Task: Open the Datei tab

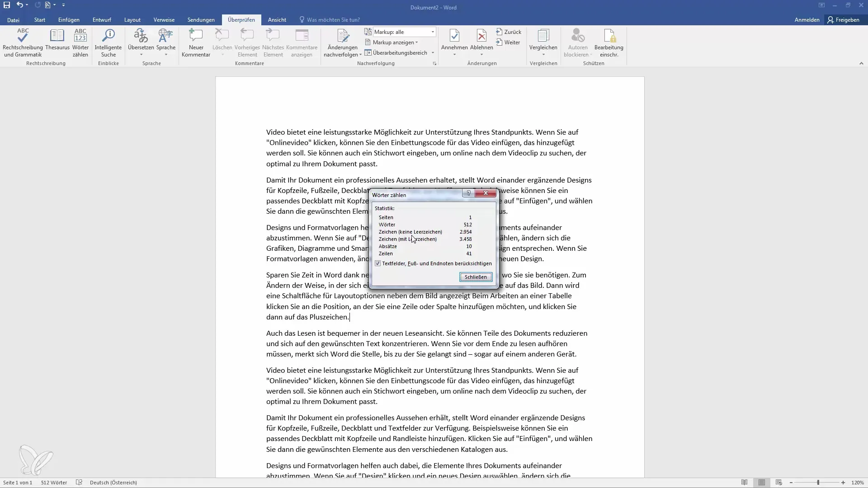Action: click(x=13, y=20)
